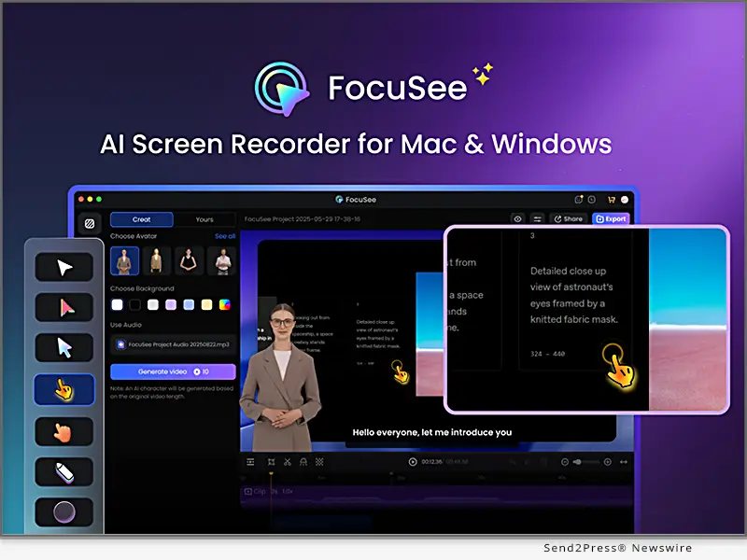The width and height of the screenshot is (747, 560).
Task: Open the Share options
Action: coord(568,219)
